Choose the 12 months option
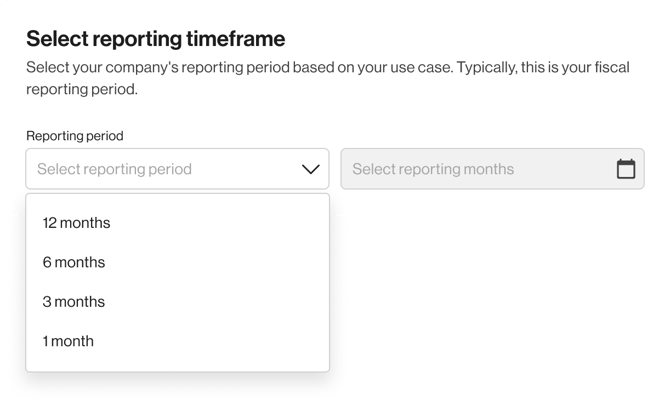The width and height of the screenshot is (670, 401). coord(77,223)
